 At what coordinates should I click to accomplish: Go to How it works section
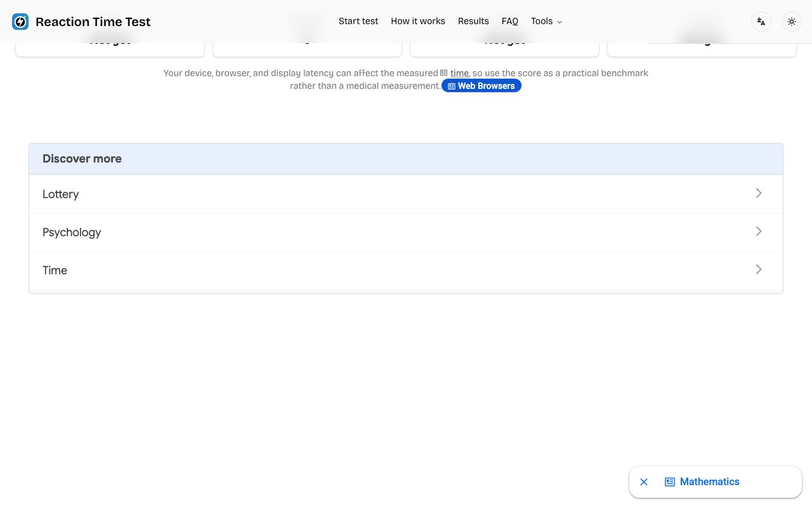pos(418,21)
